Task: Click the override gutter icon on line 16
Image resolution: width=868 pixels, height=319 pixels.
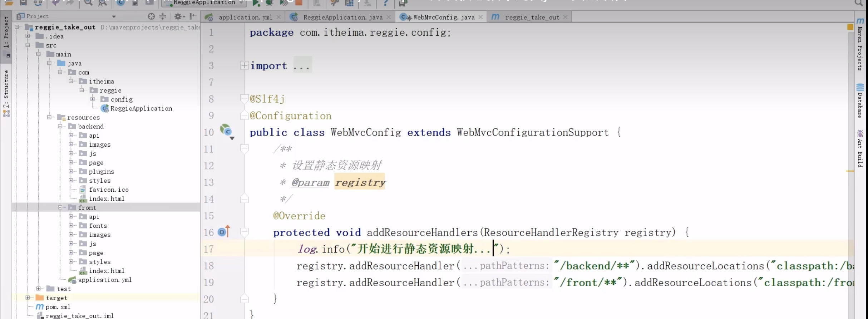Action: tap(224, 232)
